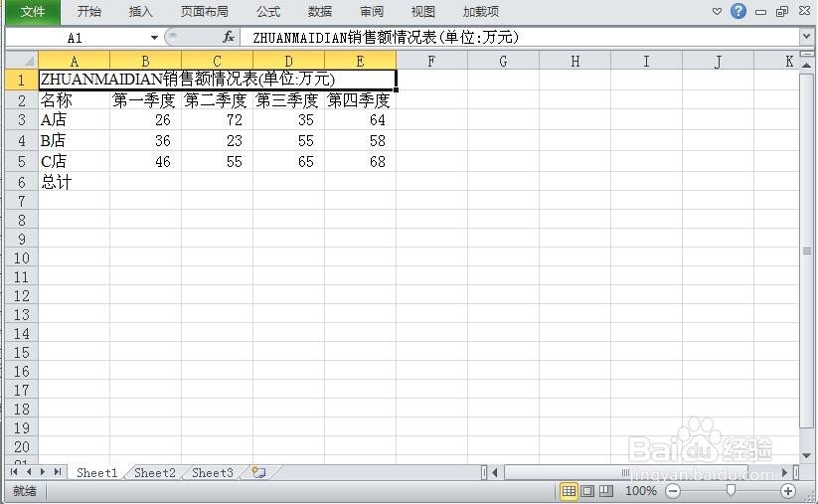Go to first sheet tab navigation arrow
This screenshot has width=818, height=504.
14,472
